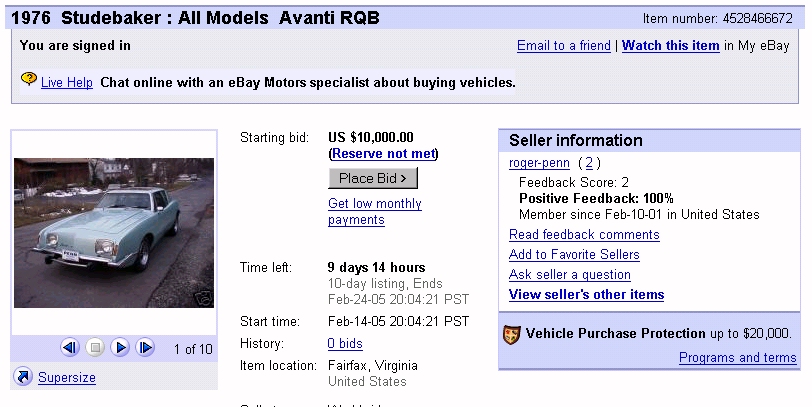
Task: Open Programs and terms link
Action: [737, 358]
